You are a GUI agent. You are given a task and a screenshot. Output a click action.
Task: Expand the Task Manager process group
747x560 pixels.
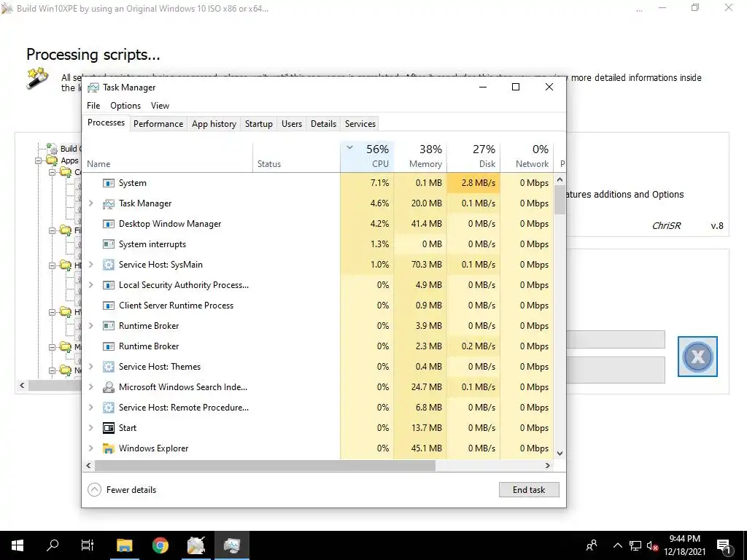coord(91,203)
